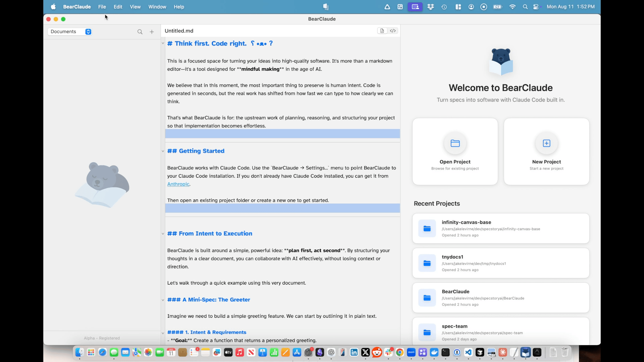Open Docker from the Dock

click(434, 352)
